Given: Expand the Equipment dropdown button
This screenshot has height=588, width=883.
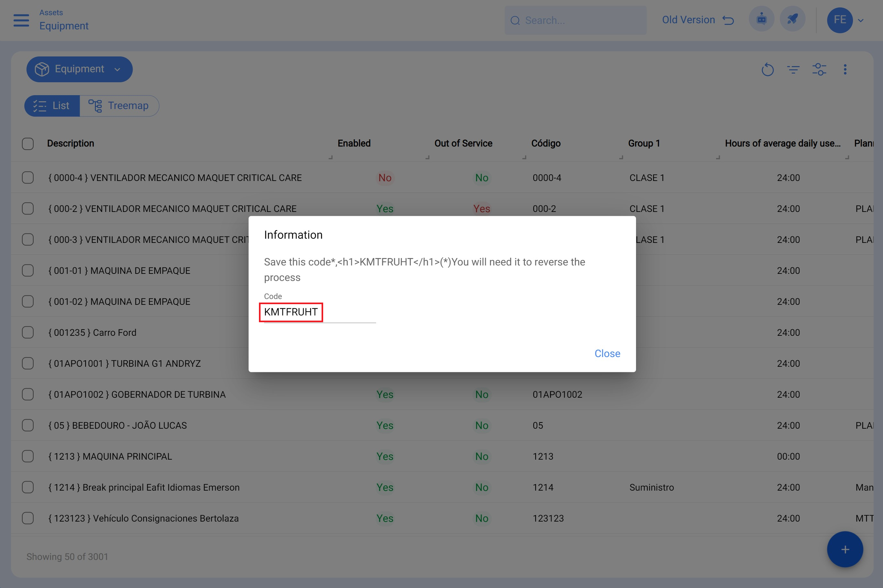Looking at the screenshot, I should pos(79,69).
